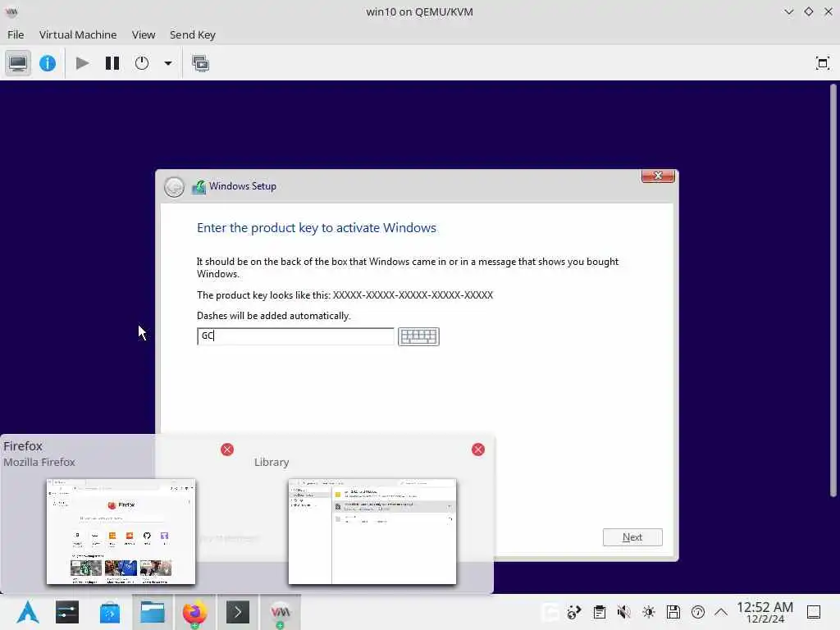Switch the VM viewer to fullscreen
This screenshot has width=840, height=630.
[822, 63]
